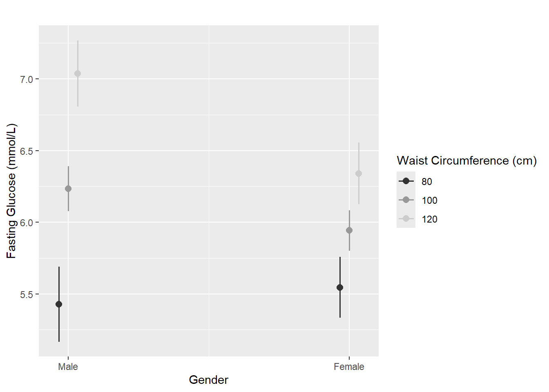Image resolution: width=549 pixels, height=392 pixels.
Task: Click the Female data point for waist 120
Action: (x=359, y=174)
